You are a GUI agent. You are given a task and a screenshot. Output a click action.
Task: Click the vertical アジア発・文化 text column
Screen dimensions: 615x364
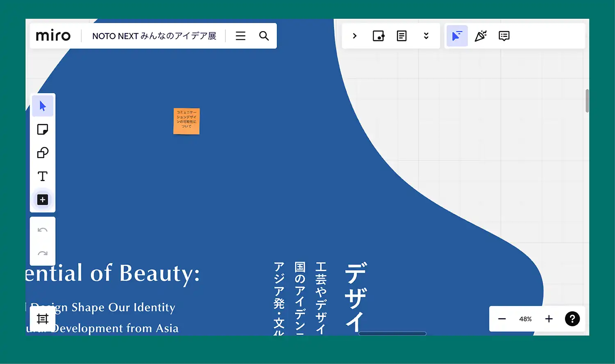[279, 298]
